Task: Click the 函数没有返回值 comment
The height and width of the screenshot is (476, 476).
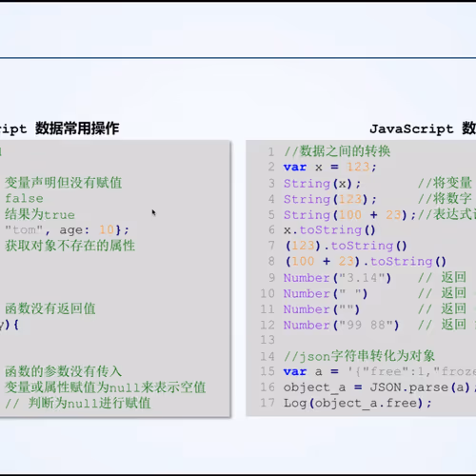Action: [50, 308]
